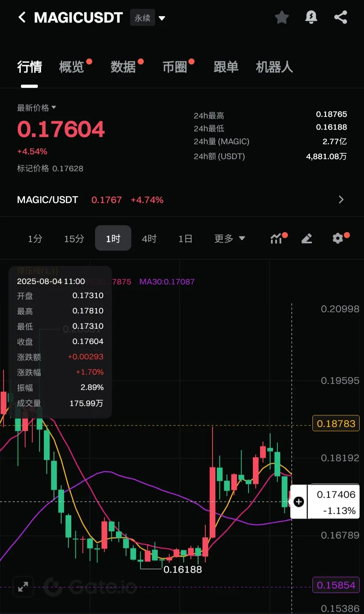
Task: Select the 永续 contract tag
Action: click(143, 18)
